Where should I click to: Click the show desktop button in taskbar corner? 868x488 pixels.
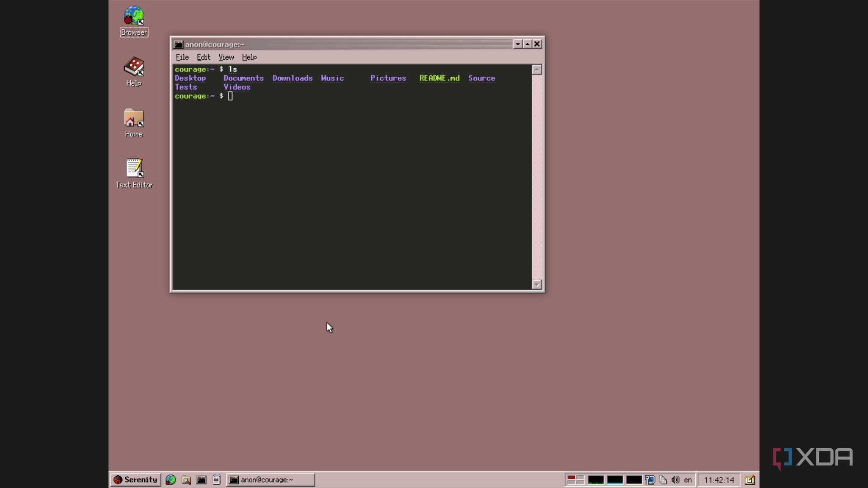click(750, 480)
